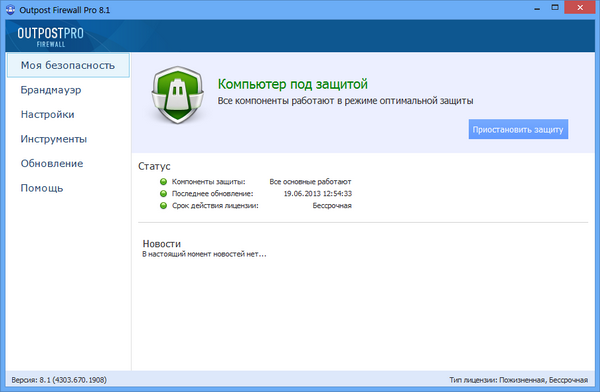Viewport: 600px width, 392px height.
Task: Click the Срок действия лицензии label
Action: click(x=215, y=206)
